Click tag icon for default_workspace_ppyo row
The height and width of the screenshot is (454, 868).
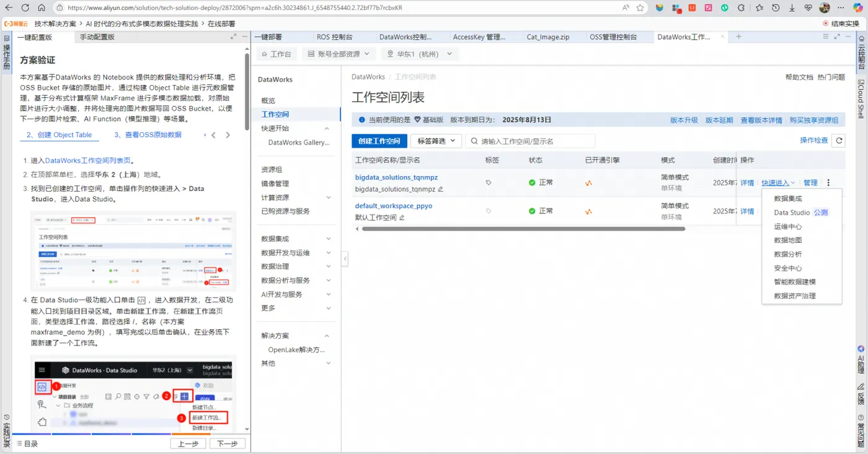[489, 211]
